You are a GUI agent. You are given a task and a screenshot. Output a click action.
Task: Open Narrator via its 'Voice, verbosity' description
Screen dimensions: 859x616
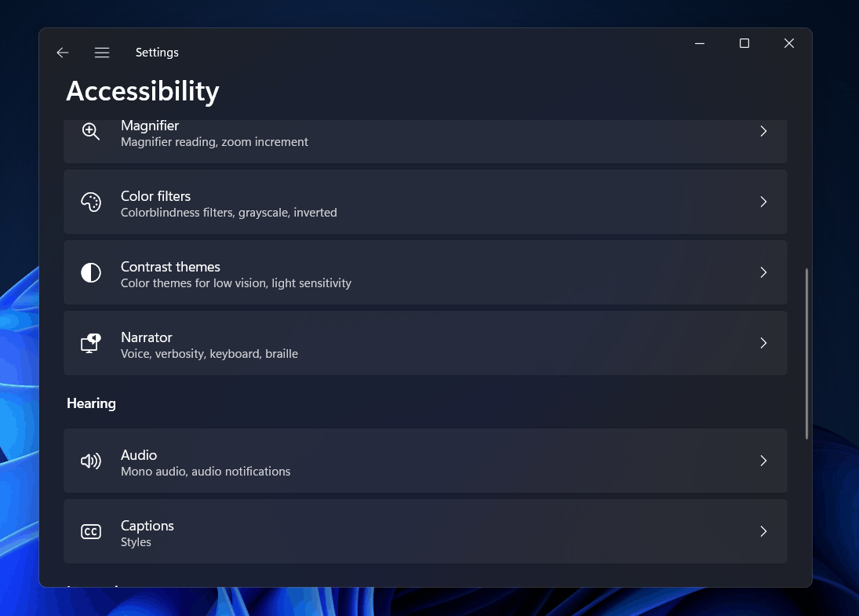click(x=209, y=354)
